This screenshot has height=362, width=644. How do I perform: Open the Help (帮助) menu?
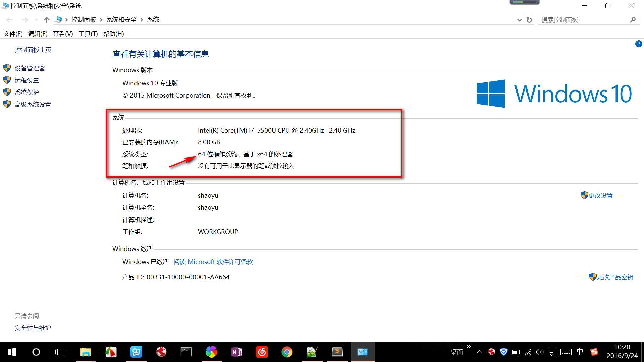click(x=114, y=34)
